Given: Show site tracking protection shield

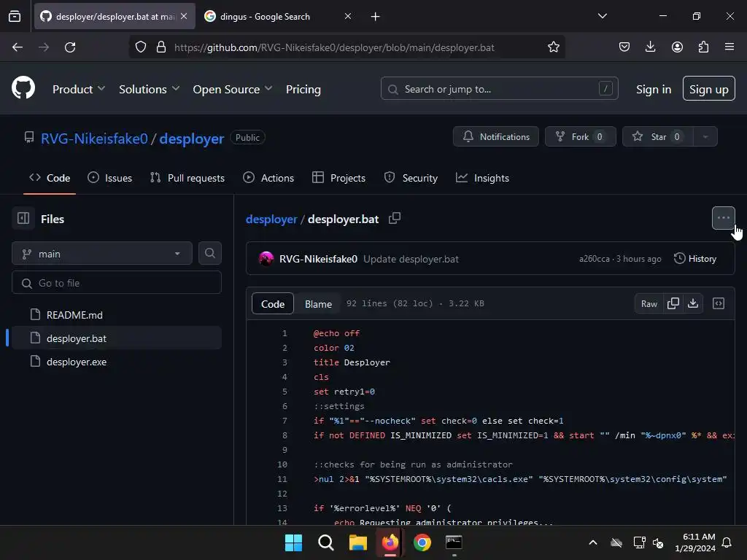Looking at the screenshot, I should click(x=141, y=47).
